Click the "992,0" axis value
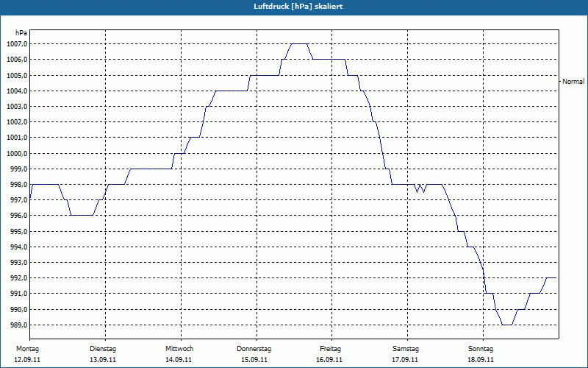Image resolution: width=588 pixels, height=368 pixels. coord(18,278)
